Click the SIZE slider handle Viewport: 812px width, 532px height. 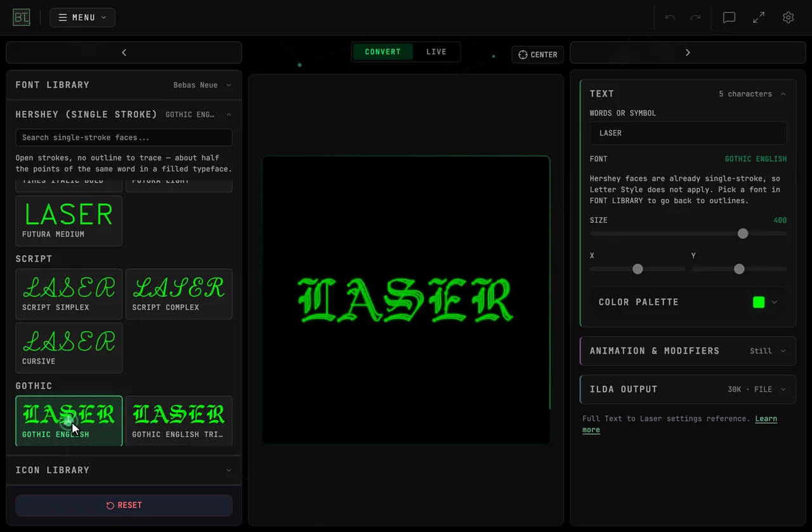(743, 234)
